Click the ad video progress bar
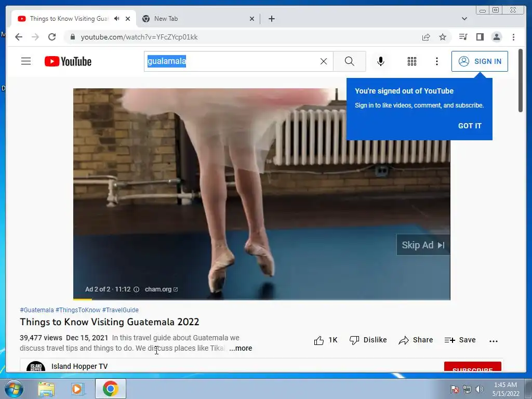 262,299
